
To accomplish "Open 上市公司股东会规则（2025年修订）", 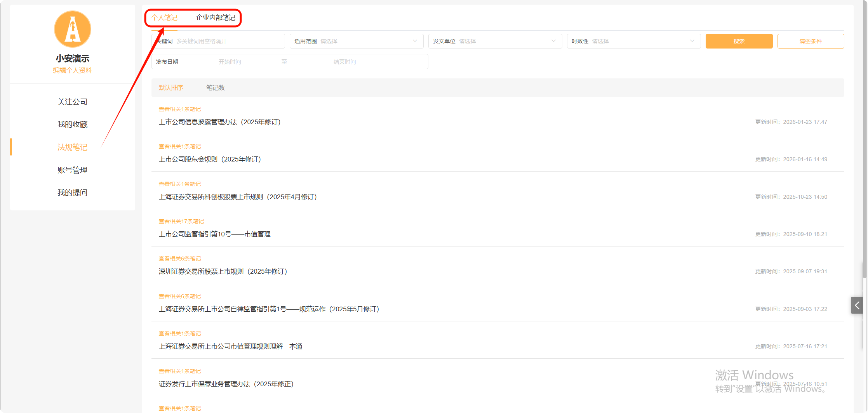I will [210, 159].
